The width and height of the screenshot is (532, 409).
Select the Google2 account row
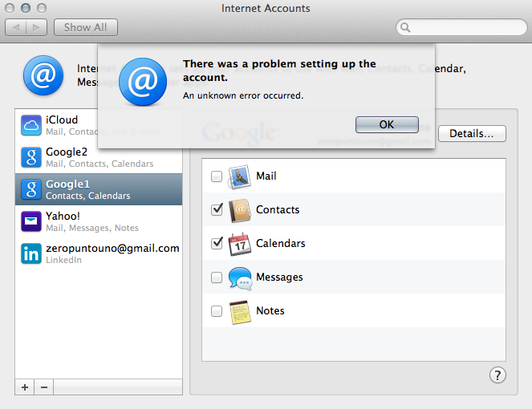[x=99, y=157]
